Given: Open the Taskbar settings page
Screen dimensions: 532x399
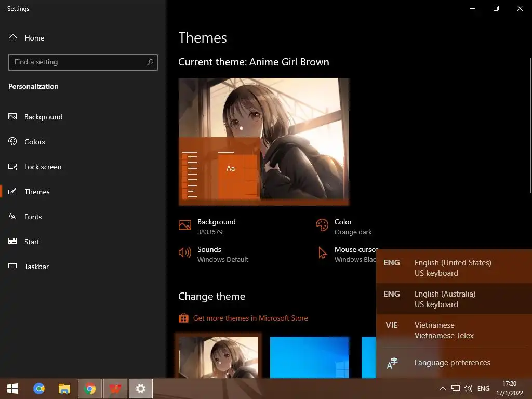Looking at the screenshot, I should point(29,267).
